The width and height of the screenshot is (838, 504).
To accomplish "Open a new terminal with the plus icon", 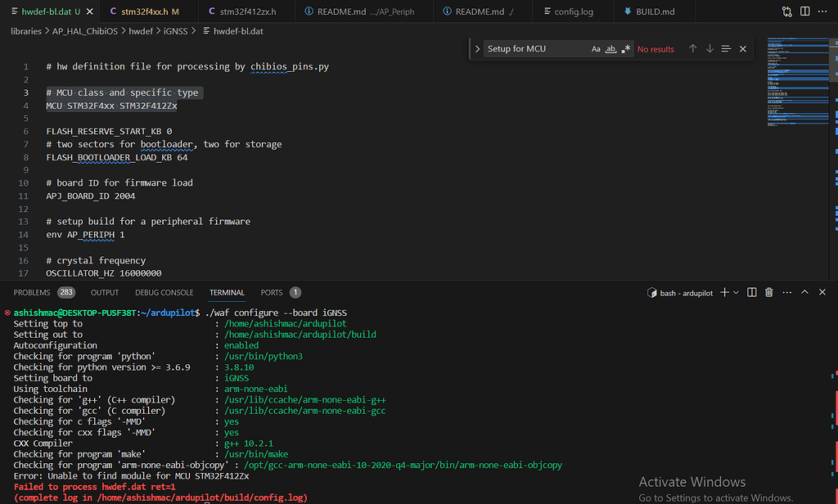I will point(723,292).
